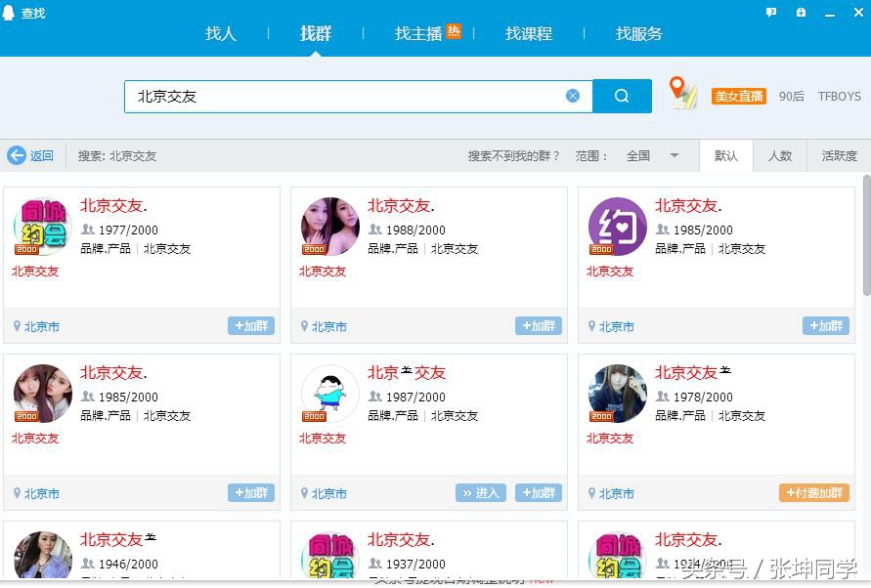Click the 热 hot badge on 找主播

(x=453, y=30)
